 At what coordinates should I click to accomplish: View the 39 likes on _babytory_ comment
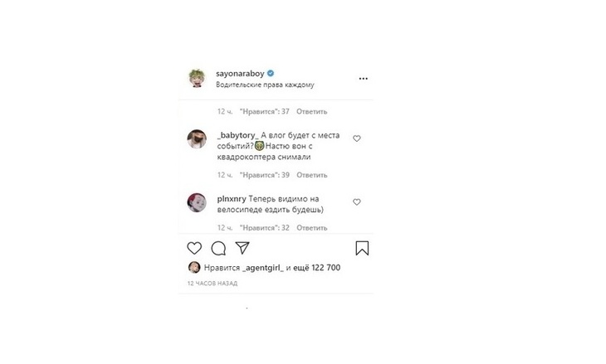pyautogui.click(x=264, y=175)
